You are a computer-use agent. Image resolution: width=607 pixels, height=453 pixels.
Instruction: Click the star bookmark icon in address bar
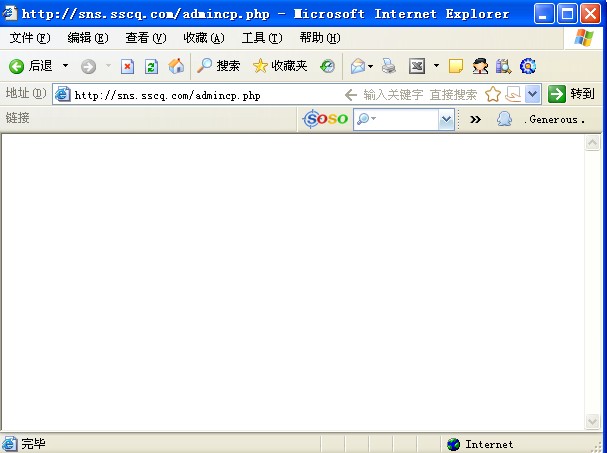tap(493, 94)
